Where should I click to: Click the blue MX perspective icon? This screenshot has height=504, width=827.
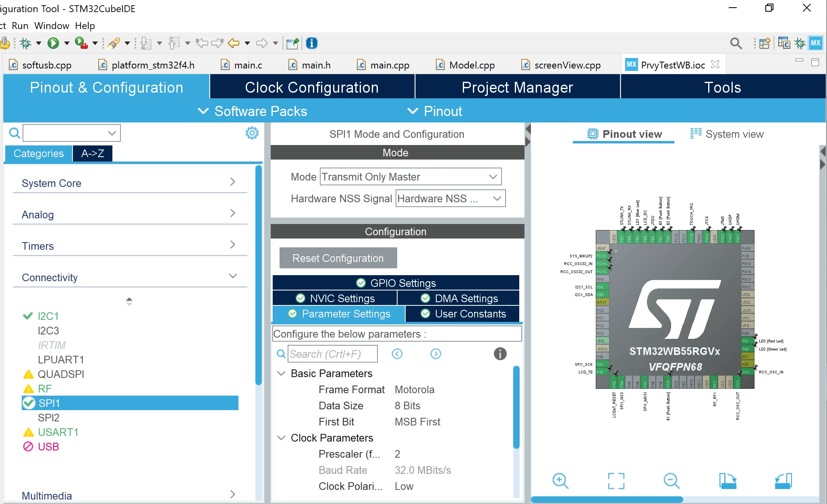click(x=816, y=43)
